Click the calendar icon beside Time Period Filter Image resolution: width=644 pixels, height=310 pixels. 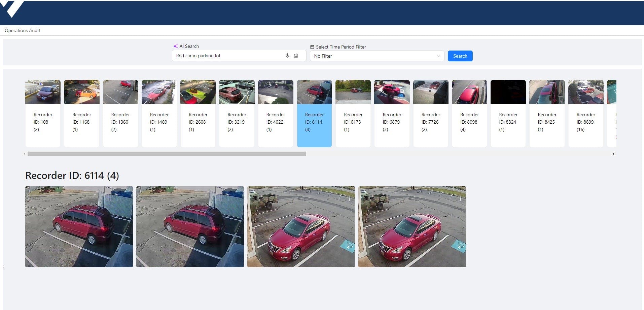[312, 47]
